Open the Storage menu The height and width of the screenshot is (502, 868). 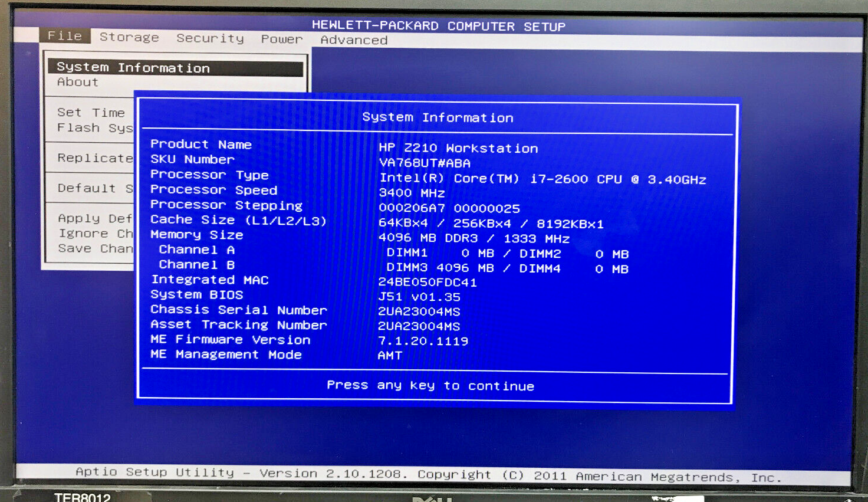click(x=129, y=37)
